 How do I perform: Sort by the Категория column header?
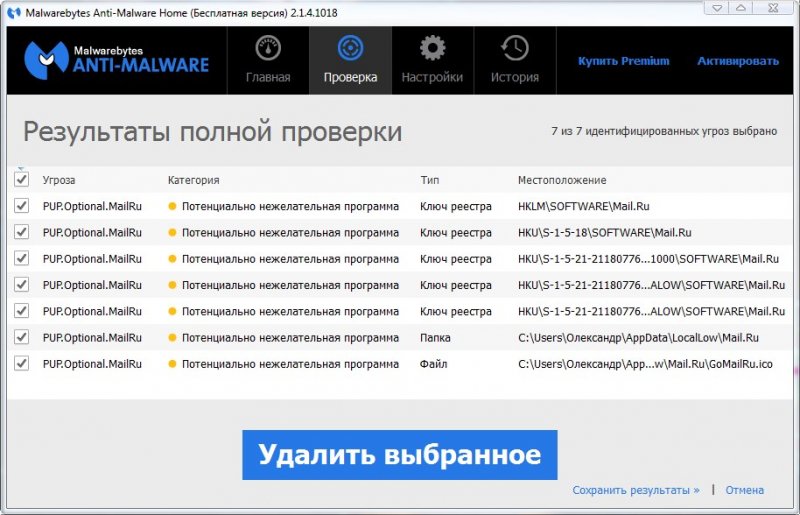click(193, 180)
